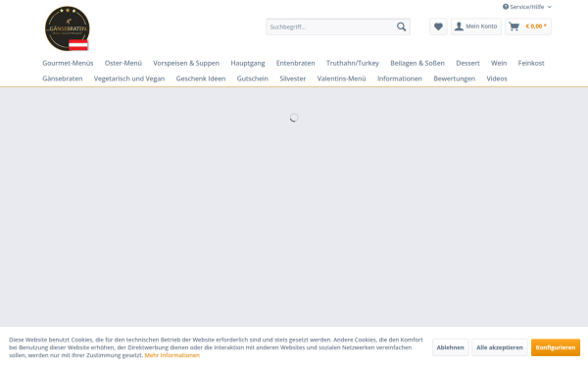Go to Hauptgang category

tap(248, 63)
